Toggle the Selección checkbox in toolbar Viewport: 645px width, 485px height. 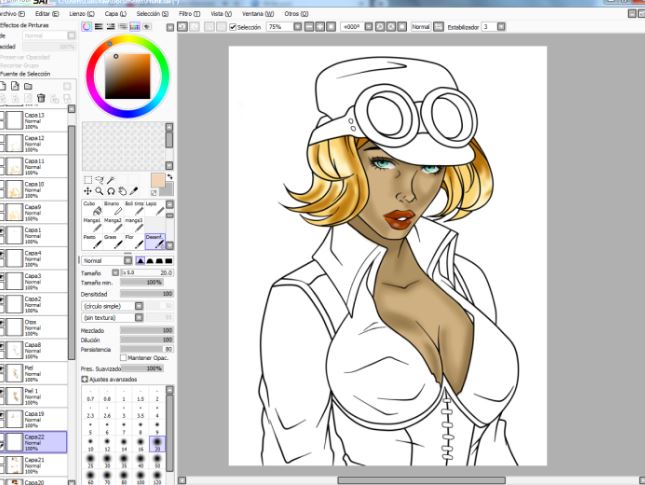point(233,27)
